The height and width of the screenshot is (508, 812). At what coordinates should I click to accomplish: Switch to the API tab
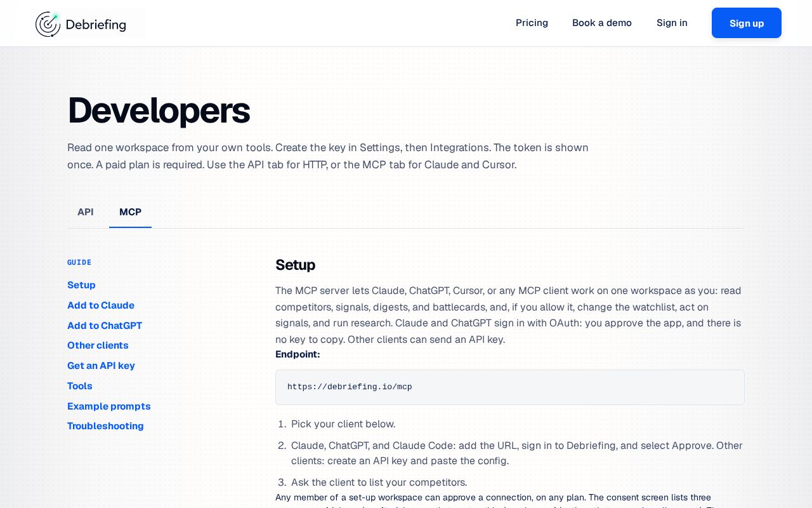point(86,212)
